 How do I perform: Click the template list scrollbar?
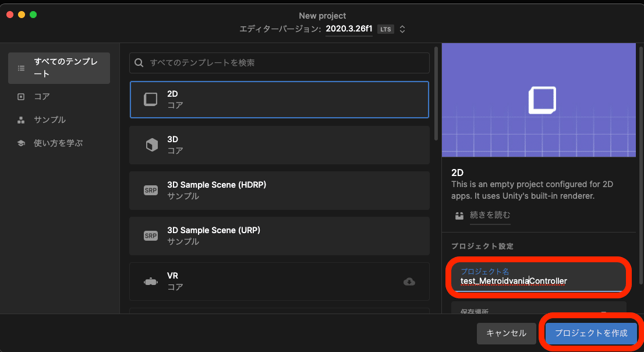436,94
